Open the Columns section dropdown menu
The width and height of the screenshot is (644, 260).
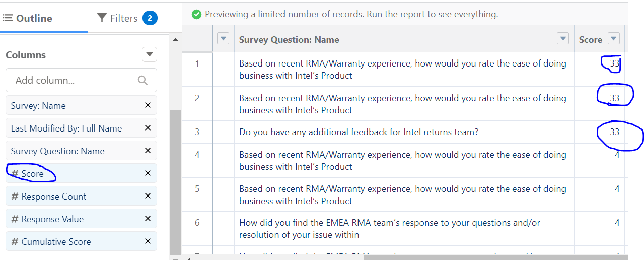click(x=149, y=54)
